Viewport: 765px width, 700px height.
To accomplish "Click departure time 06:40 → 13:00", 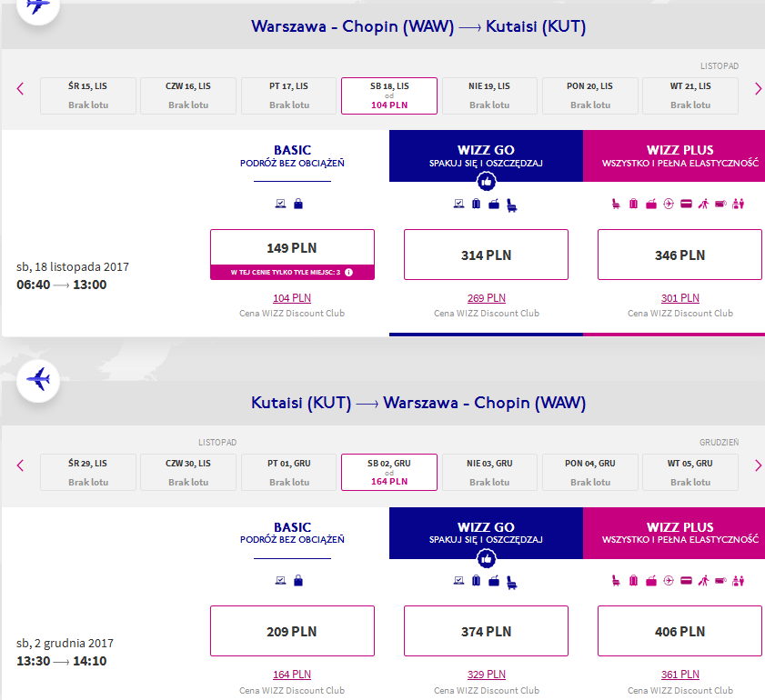I will pos(62,285).
